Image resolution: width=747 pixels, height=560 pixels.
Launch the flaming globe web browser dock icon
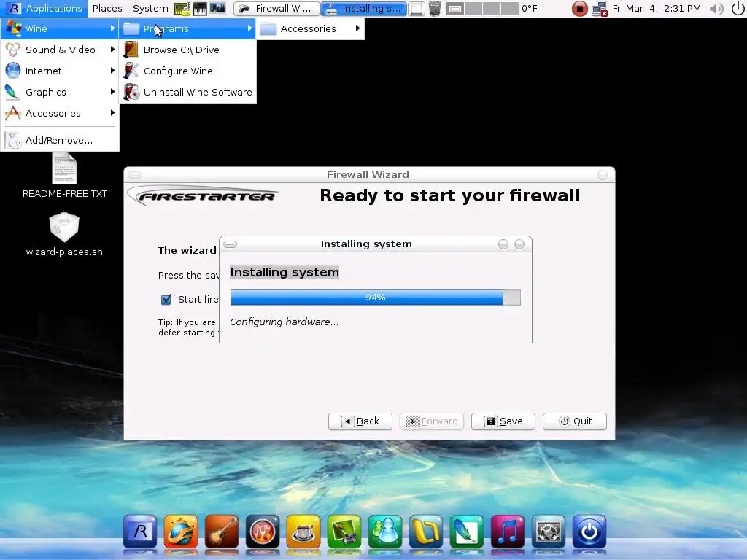(x=181, y=531)
